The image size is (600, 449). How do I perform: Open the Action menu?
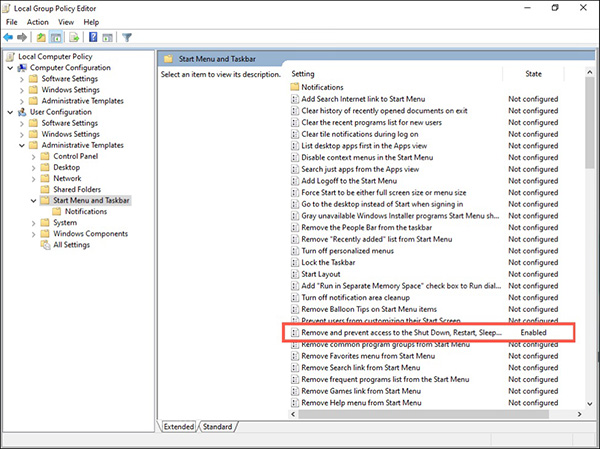coord(38,21)
